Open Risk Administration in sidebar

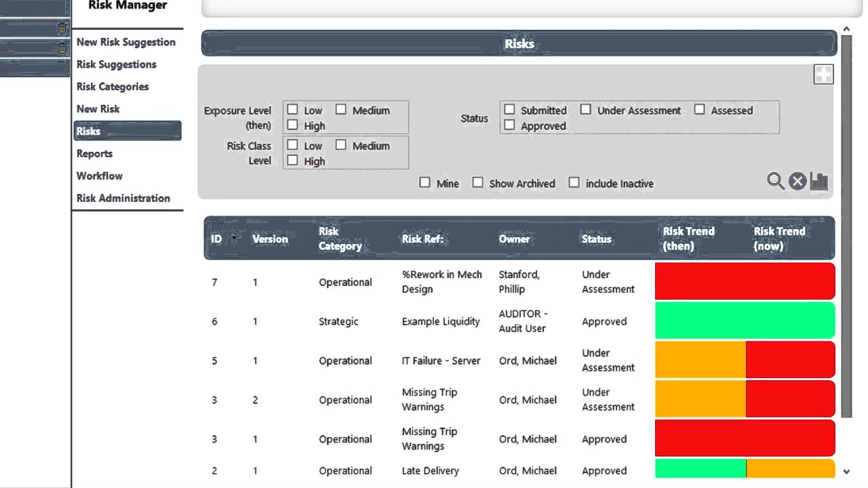(123, 199)
